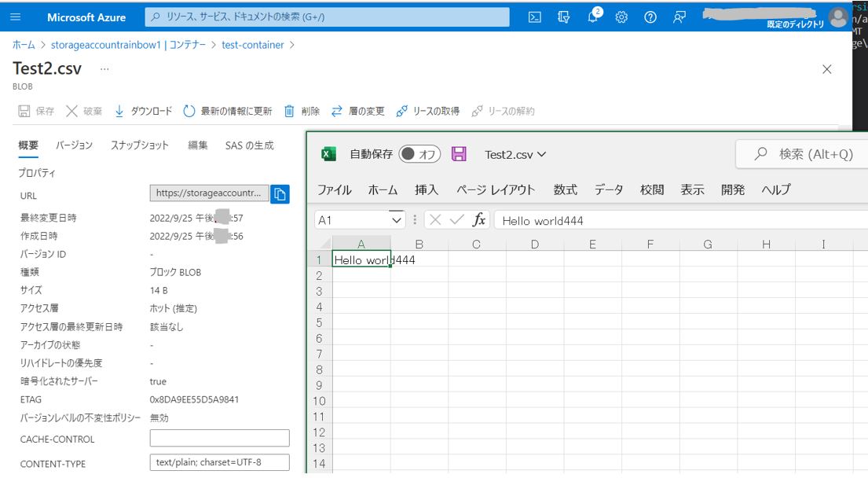This screenshot has height=478, width=868.
Task: Click the help question mark icon
Action: tap(650, 17)
